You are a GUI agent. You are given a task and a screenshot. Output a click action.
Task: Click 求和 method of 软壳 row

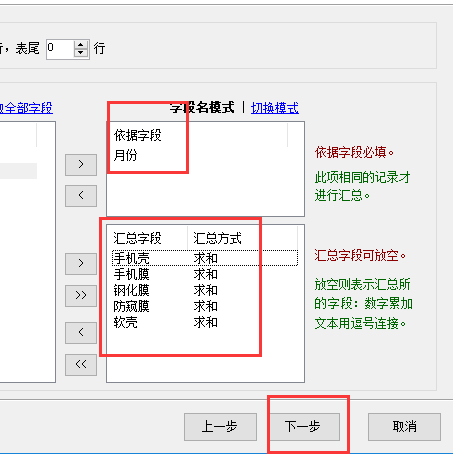coord(206,322)
